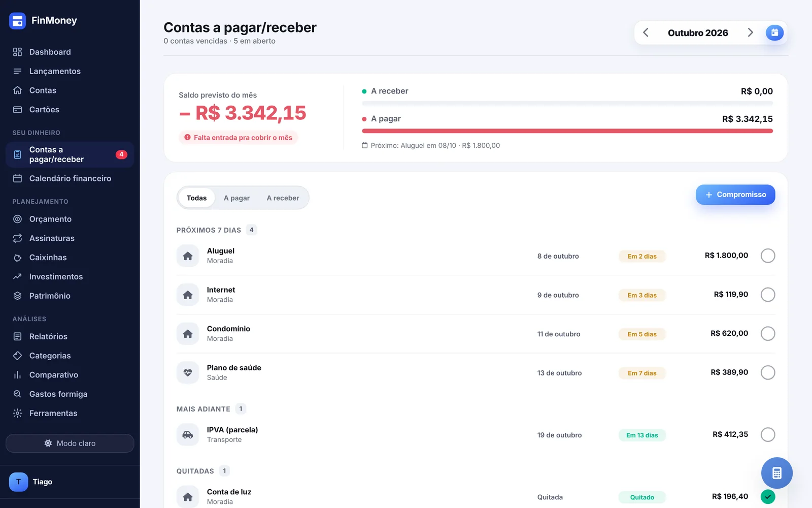Viewport: 812px width, 508px height.
Task: Add a new Compromisso
Action: click(x=735, y=195)
